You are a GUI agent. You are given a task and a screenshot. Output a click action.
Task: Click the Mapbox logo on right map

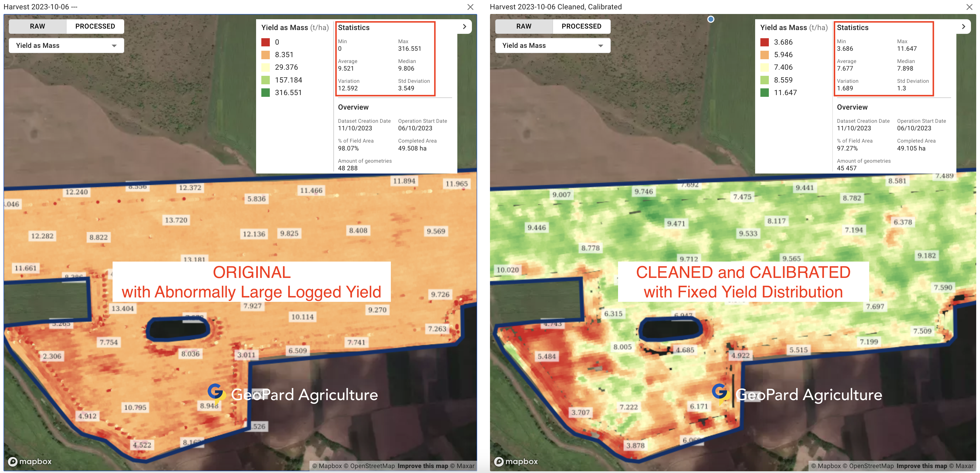tap(516, 461)
